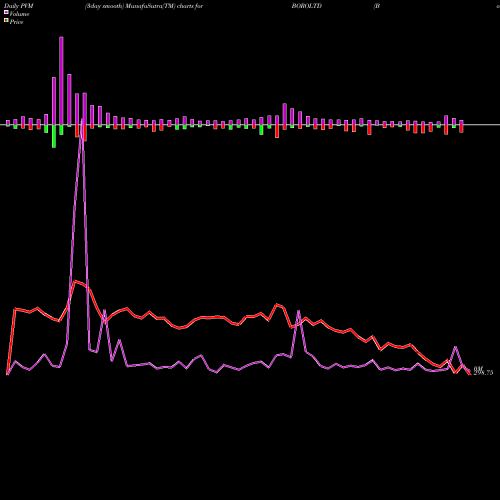
Task: Select the 'Price' legend label
Action: pos(16,22)
